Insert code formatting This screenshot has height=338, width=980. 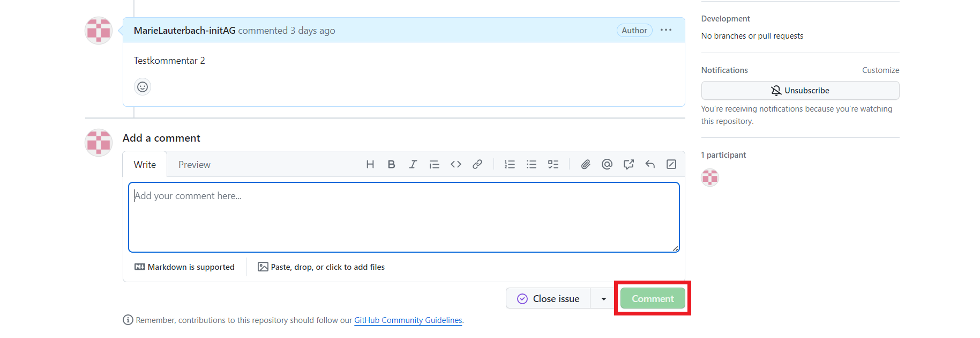click(x=456, y=164)
